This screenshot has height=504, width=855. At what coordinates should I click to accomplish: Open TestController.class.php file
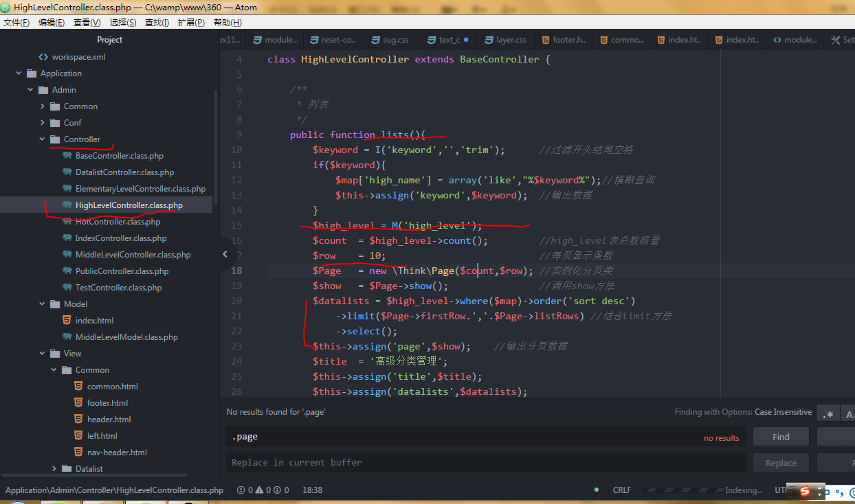pyautogui.click(x=118, y=288)
